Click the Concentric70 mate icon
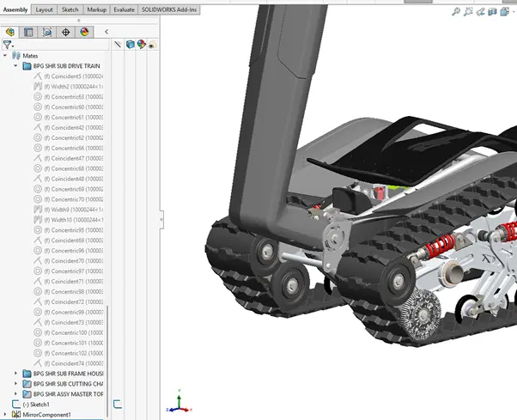Viewport: 517px width, 420px height. (38, 199)
